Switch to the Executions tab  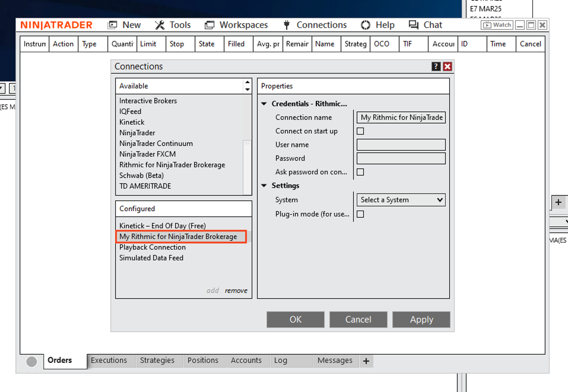click(109, 360)
